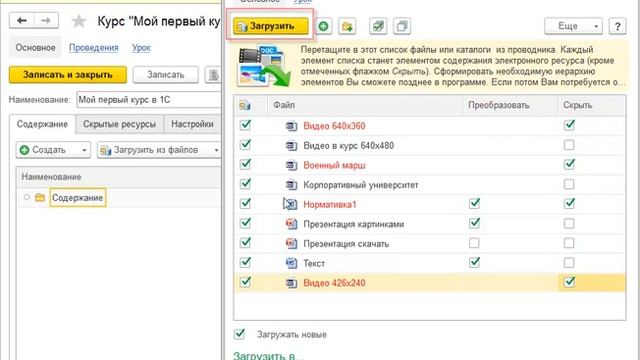Click the back arrow navigation button
The height and width of the screenshot is (360, 640).
tap(22, 20)
